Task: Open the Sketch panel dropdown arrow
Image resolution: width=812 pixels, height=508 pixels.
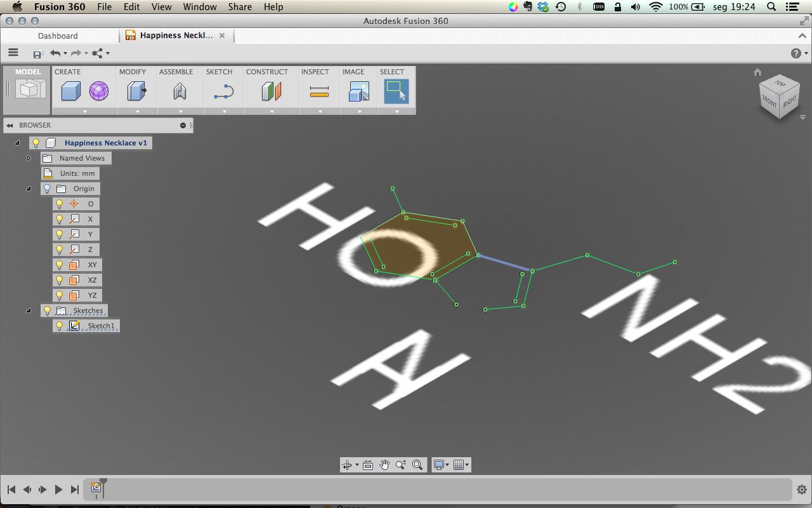Action: (224, 111)
